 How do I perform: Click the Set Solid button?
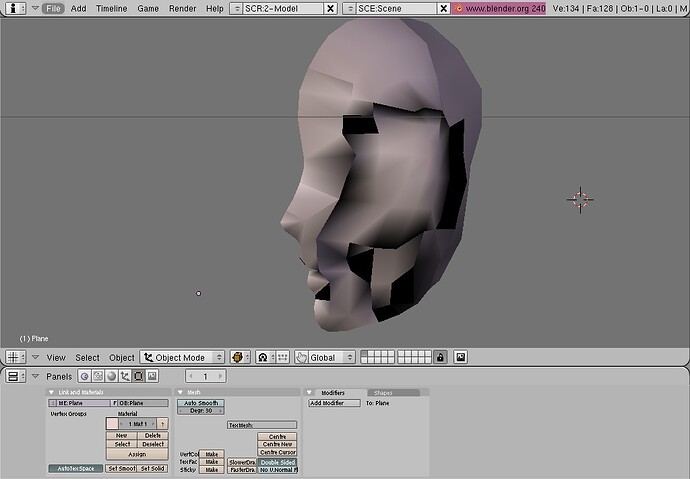[x=153, y=468]
